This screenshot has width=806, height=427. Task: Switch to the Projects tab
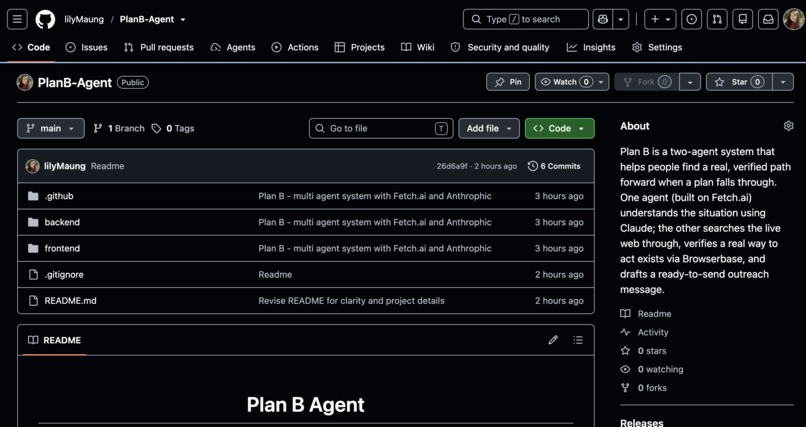click(359, 47)
